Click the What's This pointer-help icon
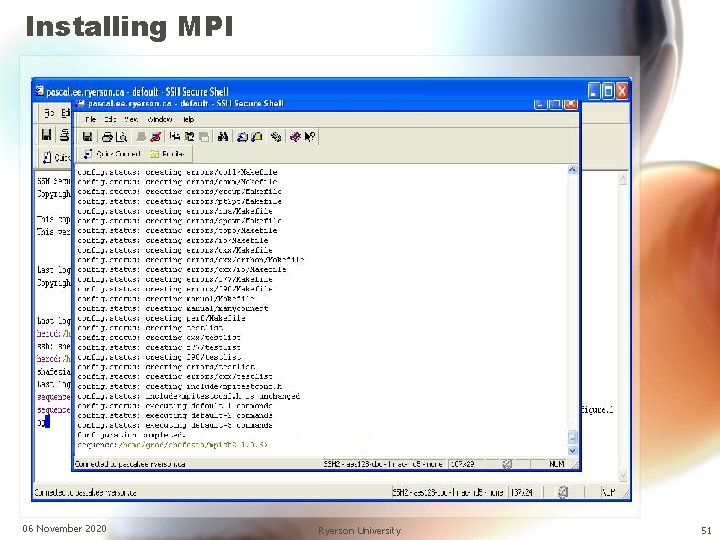The height and width of the screenshot is (540, 720). [x=310, y=136]
